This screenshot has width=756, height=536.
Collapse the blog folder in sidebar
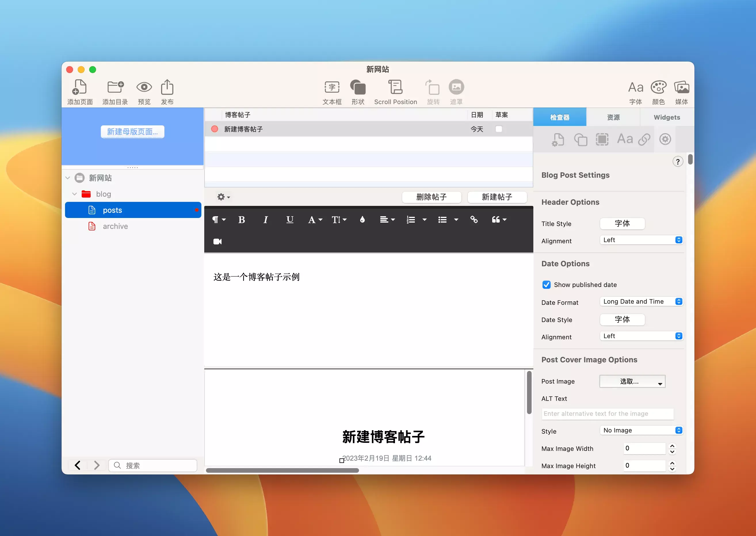(x=75, y=194)
